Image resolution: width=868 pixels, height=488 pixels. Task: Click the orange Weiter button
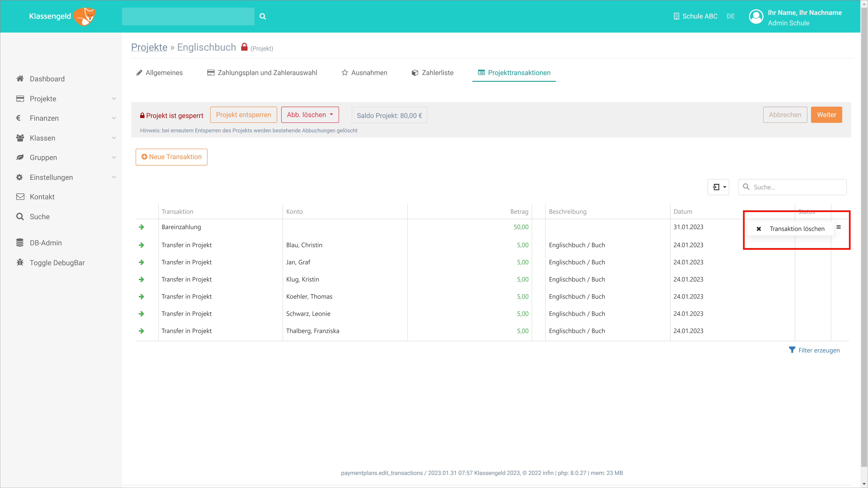826,115
